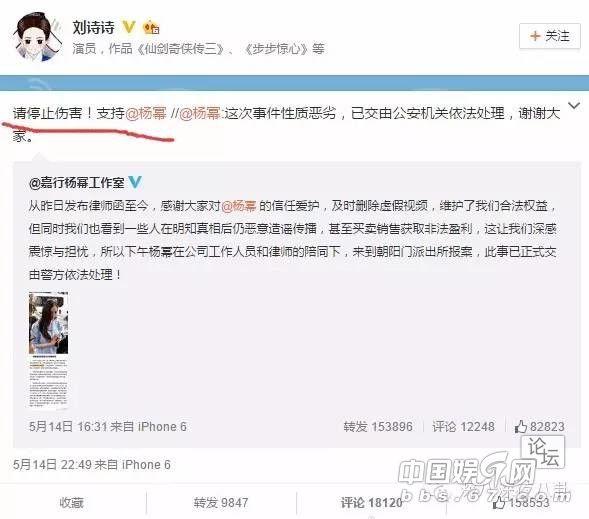Click 转发 9847 repost tab

tap(221, 502)
